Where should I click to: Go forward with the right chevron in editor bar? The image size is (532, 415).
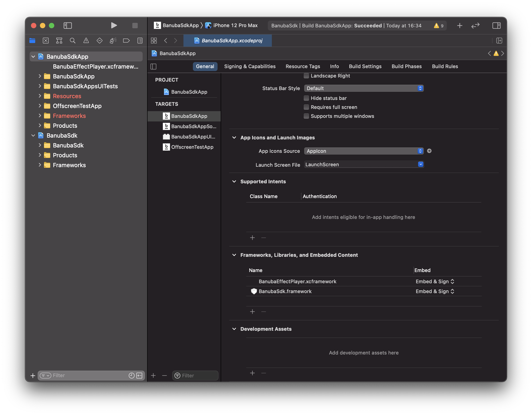coord(176,41)
